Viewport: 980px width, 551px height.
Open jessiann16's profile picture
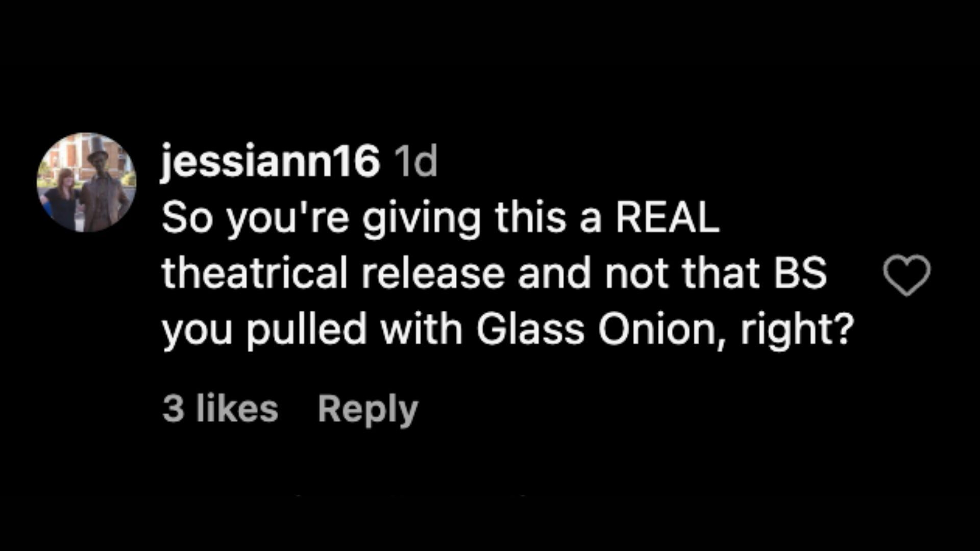click(86, 182)
